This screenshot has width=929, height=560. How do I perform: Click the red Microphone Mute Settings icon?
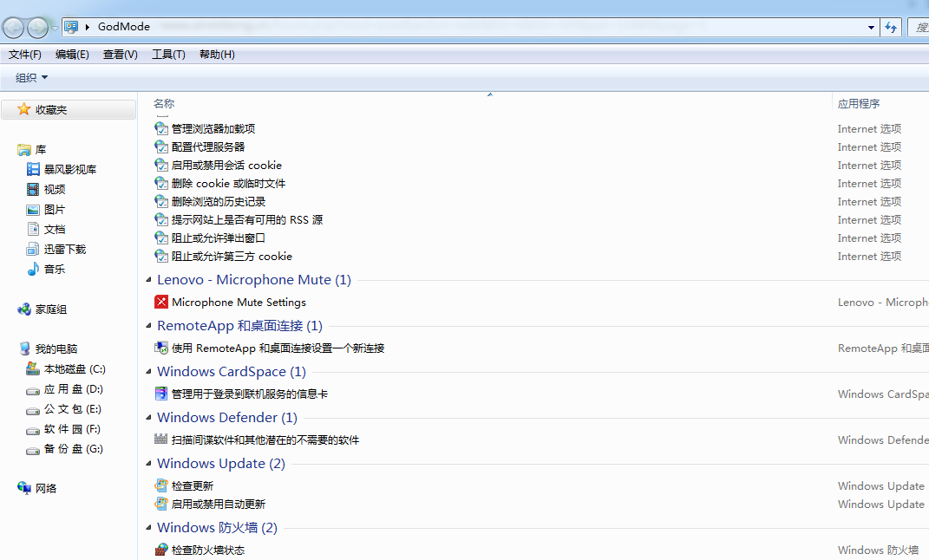[x=161, y=302]
